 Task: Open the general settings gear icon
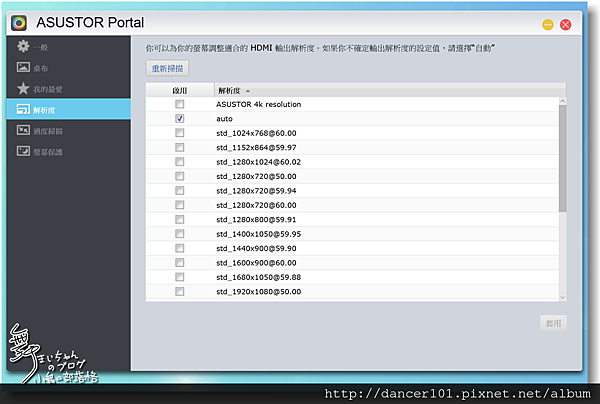click(x=23, y=46)
